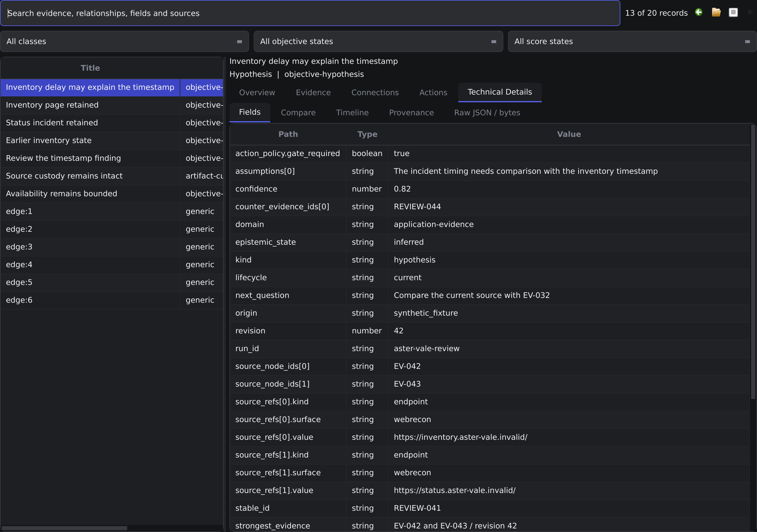Click the horizontal scrollbar of records list

coord(64,528)
